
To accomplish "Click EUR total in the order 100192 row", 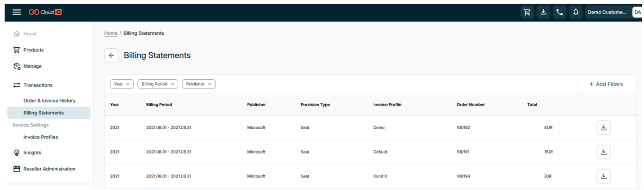I will [x=548, y=127].
